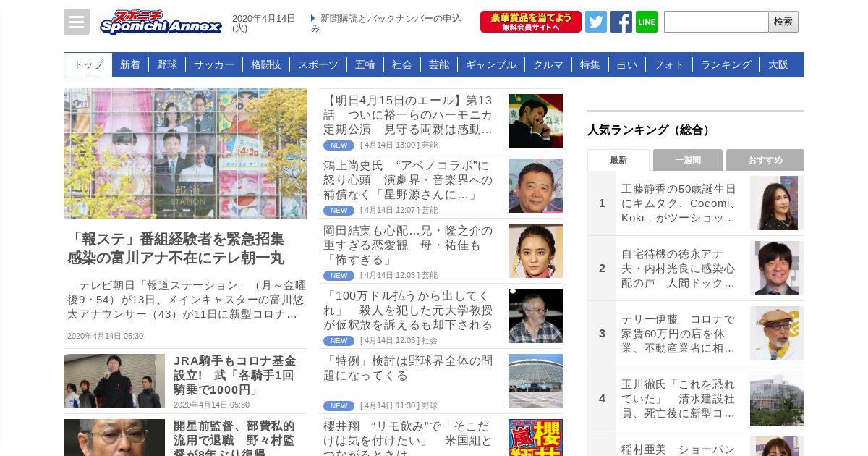The image size is (868, 456).
Task: Open the サッカー navigation item
Action: (214, 64)
